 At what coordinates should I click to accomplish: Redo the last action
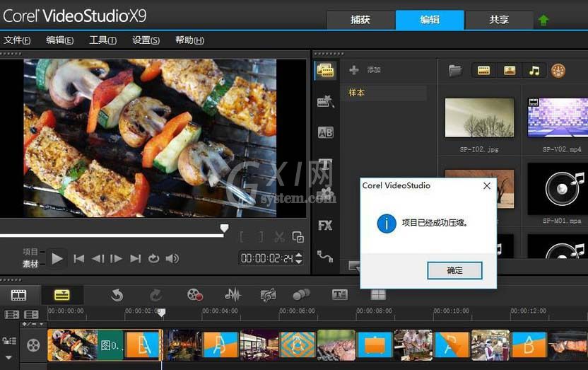tap(155, 295)
